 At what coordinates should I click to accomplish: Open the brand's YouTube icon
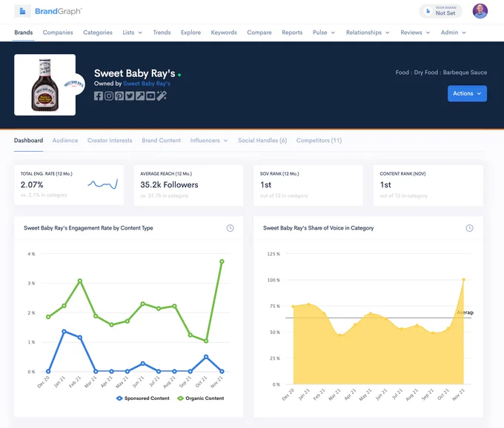[150, 96]
